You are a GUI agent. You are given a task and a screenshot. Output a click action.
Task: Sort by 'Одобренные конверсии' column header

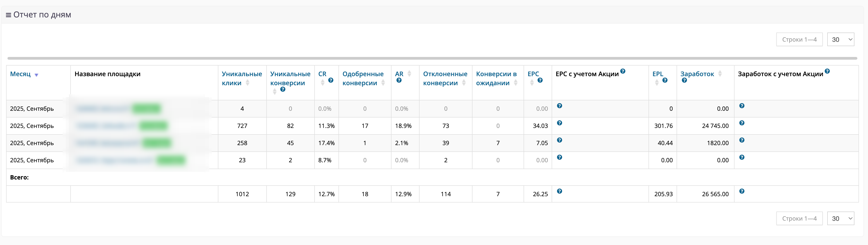click(363, 78)
